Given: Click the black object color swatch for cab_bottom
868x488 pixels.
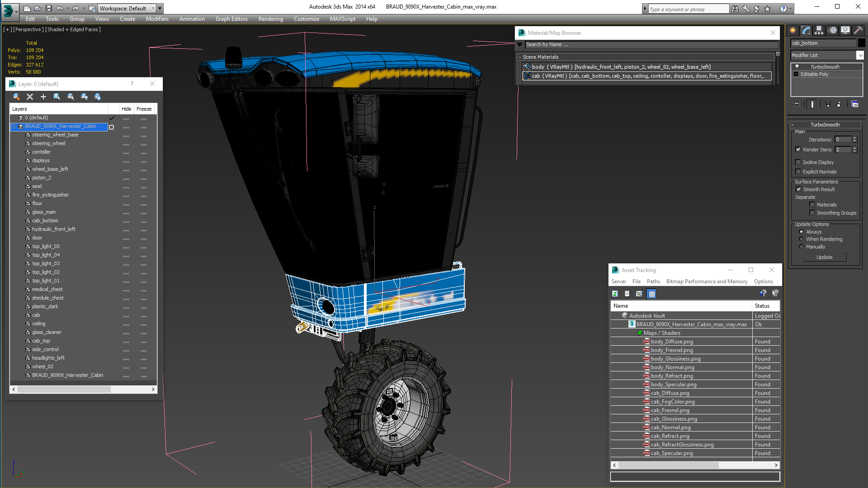Looking at the screenshot, I should click(862, 43).
